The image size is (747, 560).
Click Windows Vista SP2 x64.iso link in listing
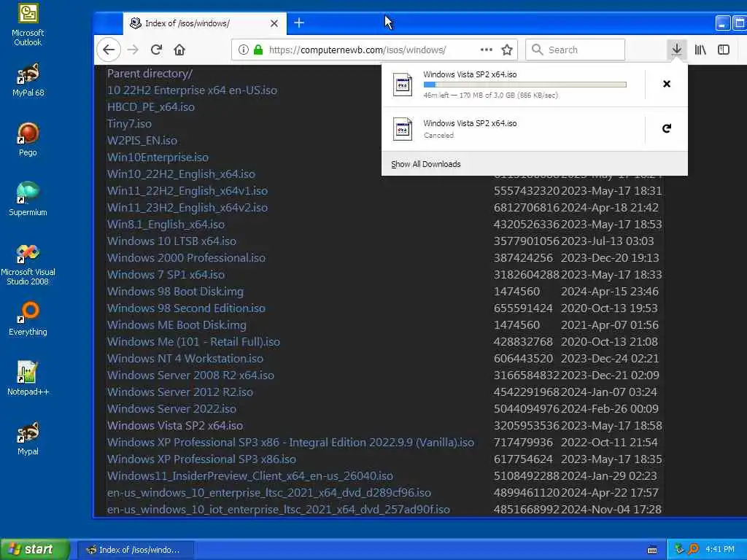[175, 425]
